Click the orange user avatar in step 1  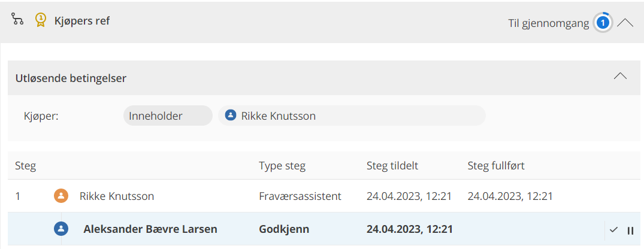coord(61,196)
